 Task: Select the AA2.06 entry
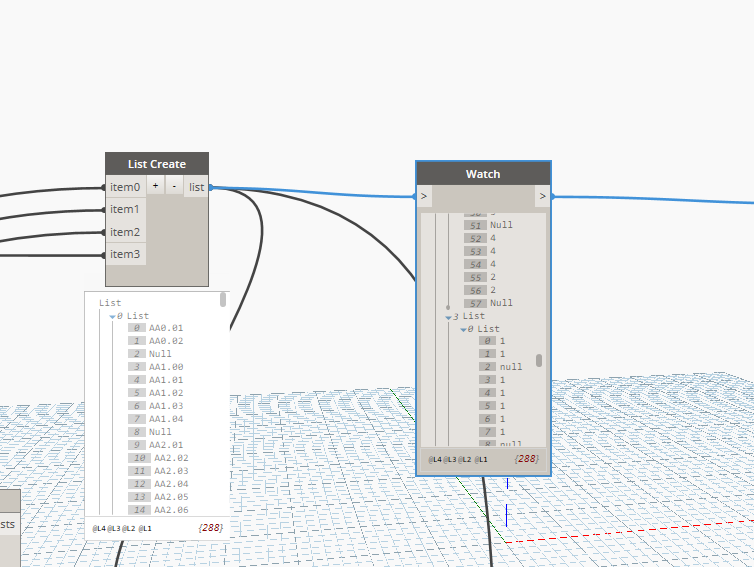tap(171, 510)
